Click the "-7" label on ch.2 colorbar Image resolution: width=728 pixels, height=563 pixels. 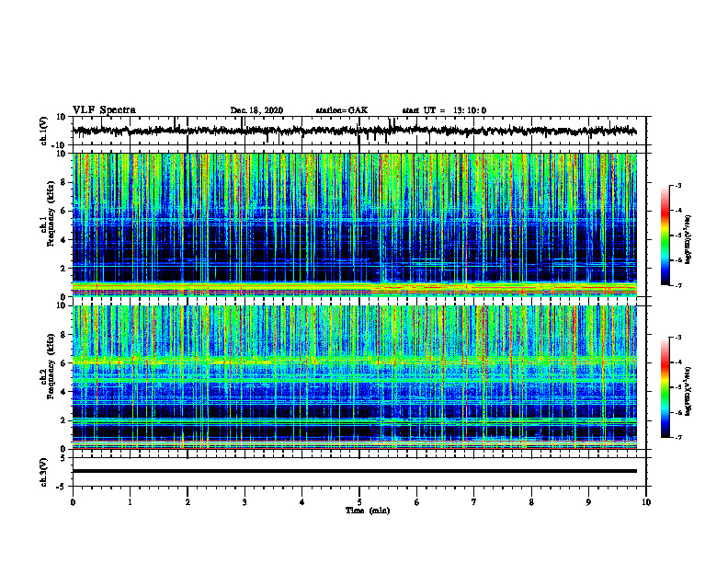tap(678, 437)
